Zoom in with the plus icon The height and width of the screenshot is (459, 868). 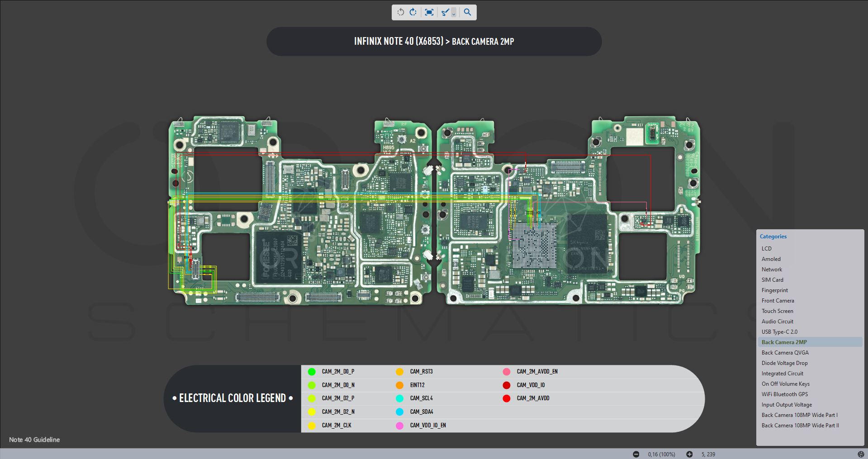click(x=689, y=454)
